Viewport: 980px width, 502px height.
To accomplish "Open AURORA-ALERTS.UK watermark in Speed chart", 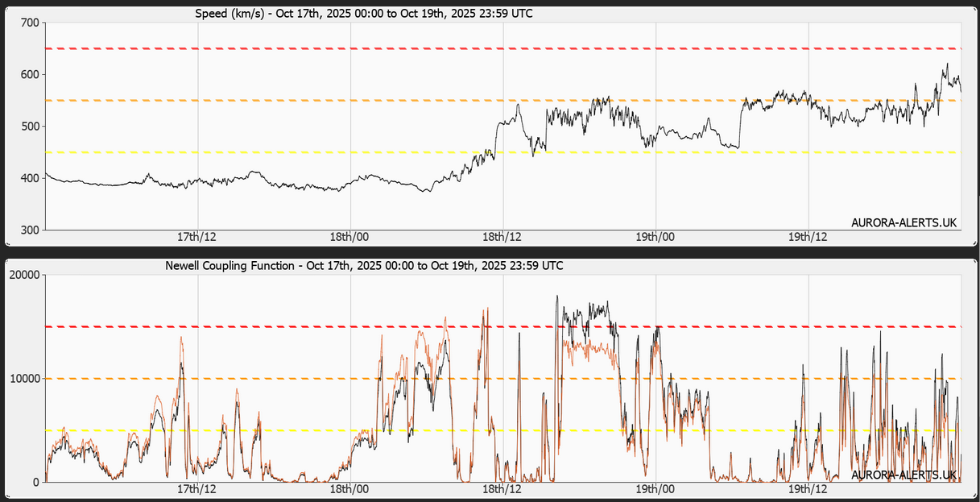I will point(904,222).
